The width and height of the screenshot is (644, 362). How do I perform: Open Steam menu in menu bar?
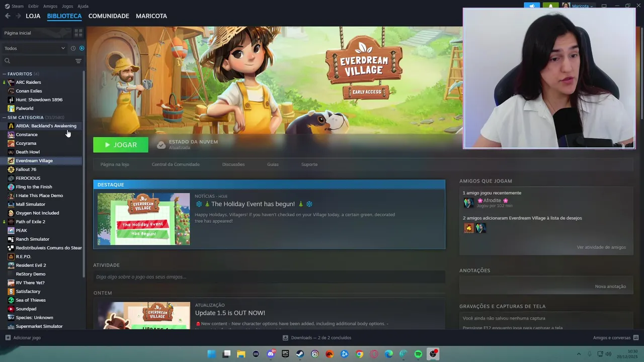(x=15, y=6)
